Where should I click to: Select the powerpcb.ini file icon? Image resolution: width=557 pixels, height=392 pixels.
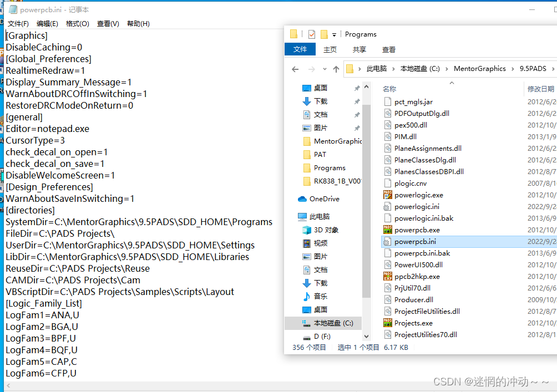[388, 241]
